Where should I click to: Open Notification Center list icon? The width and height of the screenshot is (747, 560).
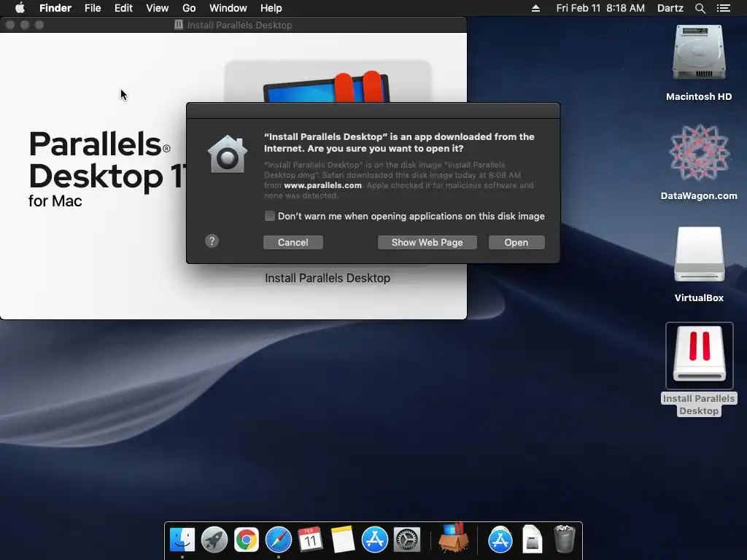[x=723, y=8]
